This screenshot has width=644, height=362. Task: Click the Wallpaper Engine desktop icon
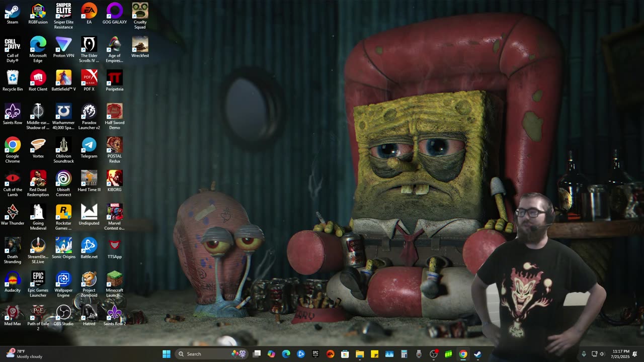[63, 284]
